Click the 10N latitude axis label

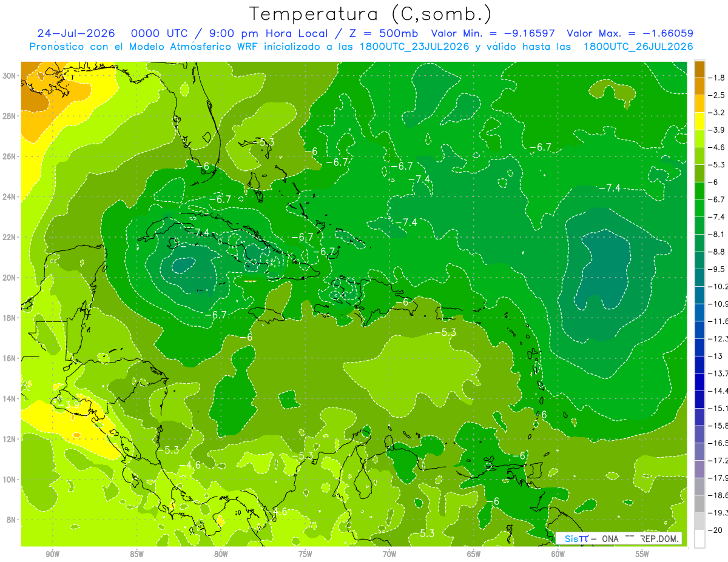(x=10, y=479)
